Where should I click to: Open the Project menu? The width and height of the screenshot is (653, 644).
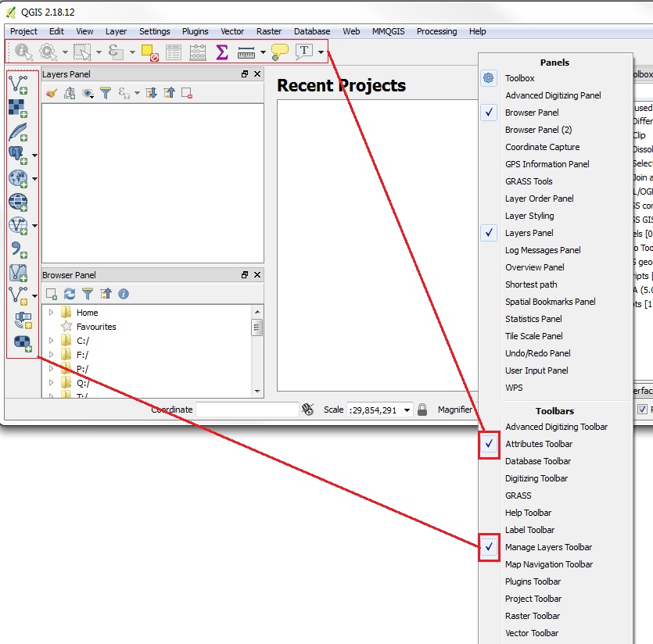(23, 31)
